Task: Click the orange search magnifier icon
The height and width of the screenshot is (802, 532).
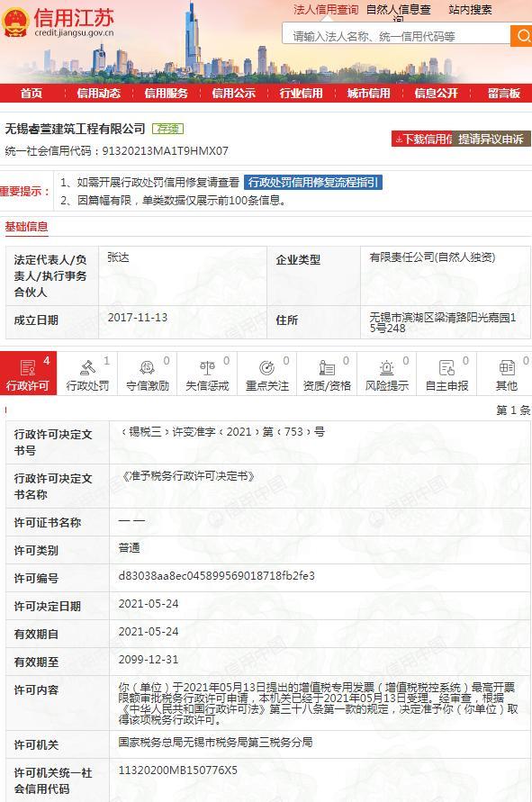Action: (x=522, y=36)
